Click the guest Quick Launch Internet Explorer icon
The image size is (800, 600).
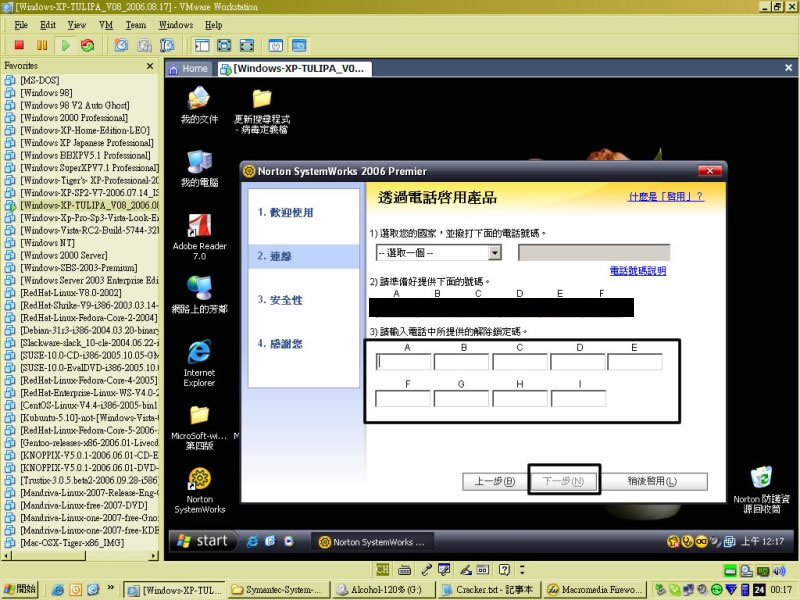point(252,541)
